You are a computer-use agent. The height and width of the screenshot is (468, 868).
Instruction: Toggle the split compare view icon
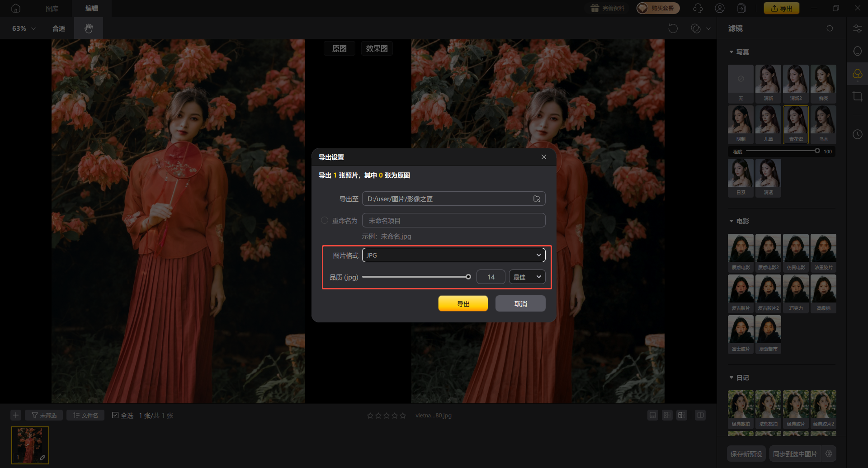click(x=700, y=415)
